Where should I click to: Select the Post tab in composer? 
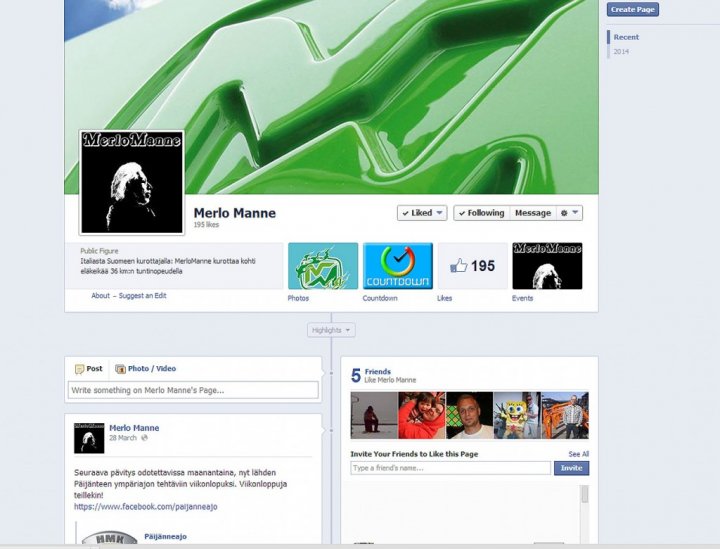pos(89,369)
